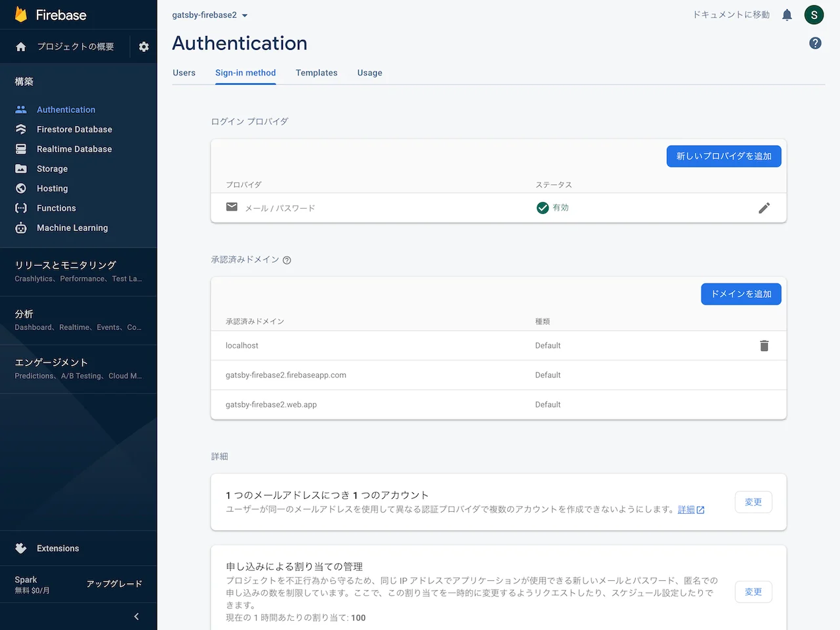Open the アップグレード link for the Spark plan
840x630 pixels.
click(x=115, y=583)
